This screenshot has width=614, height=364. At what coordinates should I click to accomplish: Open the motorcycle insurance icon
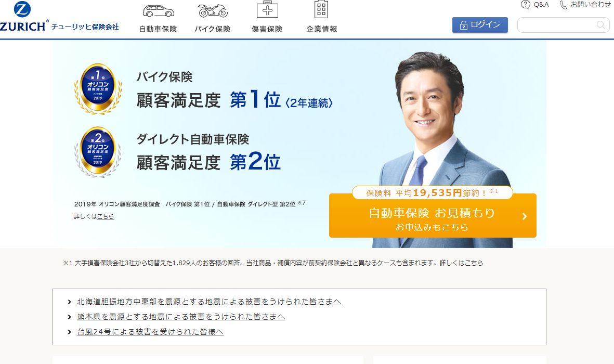[213, 10]
